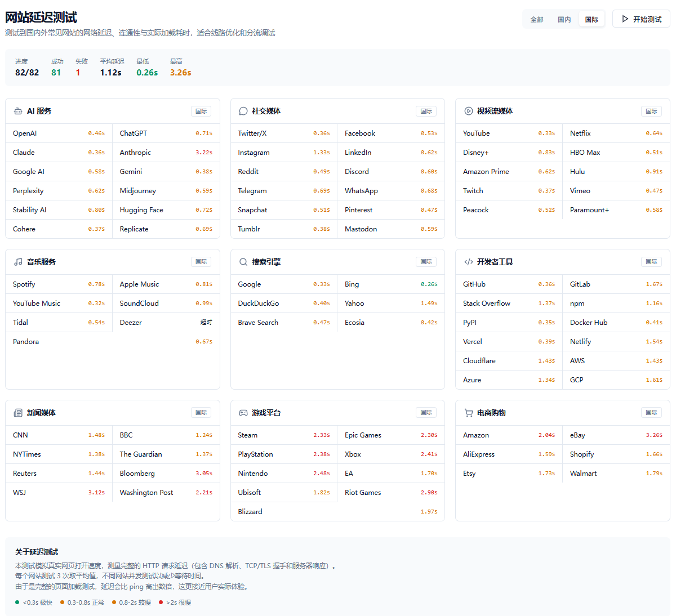
Task: Click the YouTube row in 视频流媒体
Action: pos(509,133)
